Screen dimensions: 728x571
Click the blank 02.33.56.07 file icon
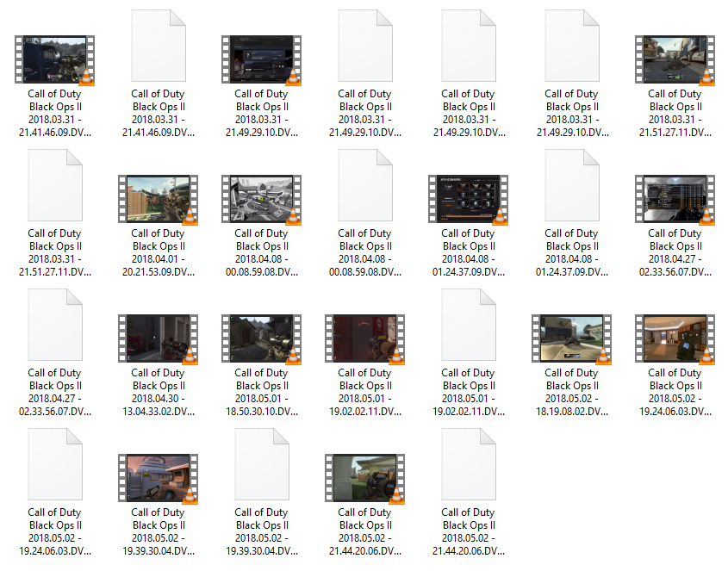(x=55, y=325)
